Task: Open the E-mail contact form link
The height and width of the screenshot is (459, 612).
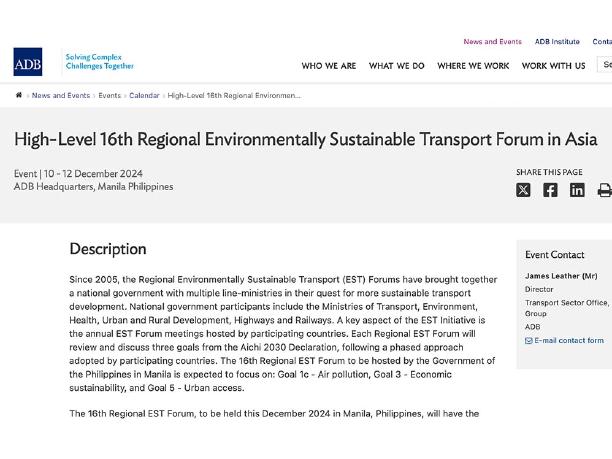Action: point(569,340)
